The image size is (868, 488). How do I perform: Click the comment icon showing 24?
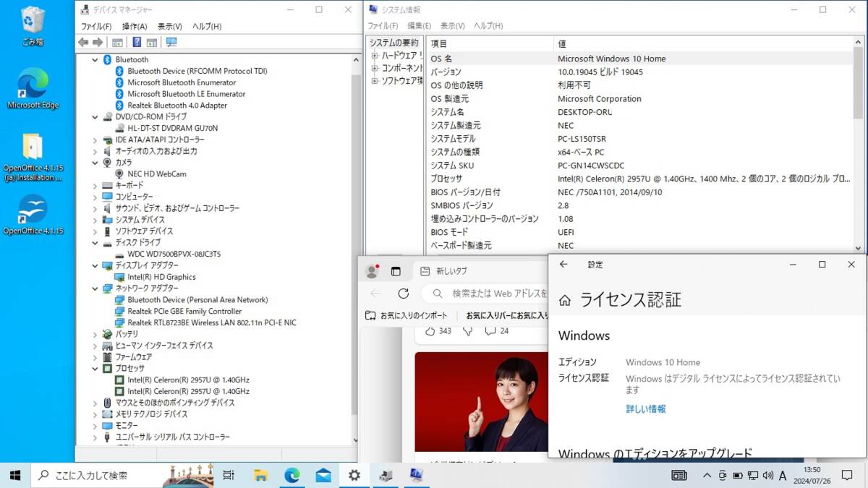point(490,331)
